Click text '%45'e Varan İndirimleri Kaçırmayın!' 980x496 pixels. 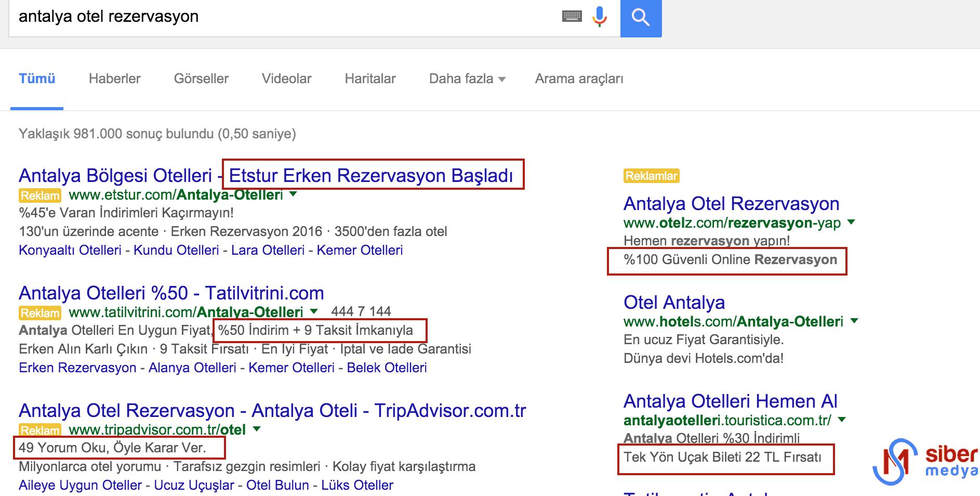tap(126, 213)
